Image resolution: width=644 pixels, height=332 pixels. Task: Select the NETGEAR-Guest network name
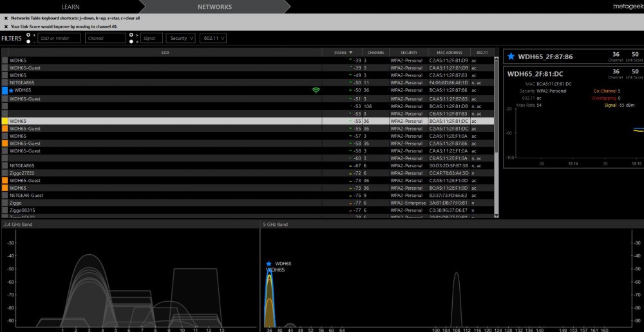click(x=26, y=196)
